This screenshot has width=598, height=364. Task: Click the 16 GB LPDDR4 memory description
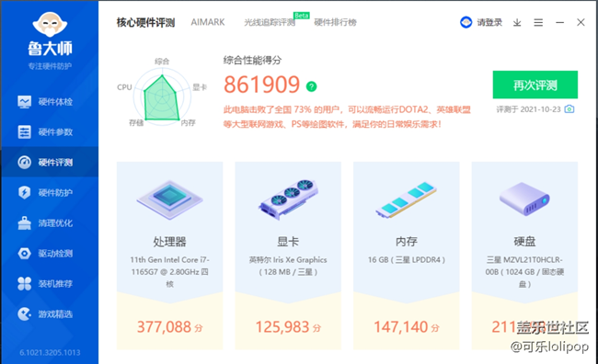[406, 260]
